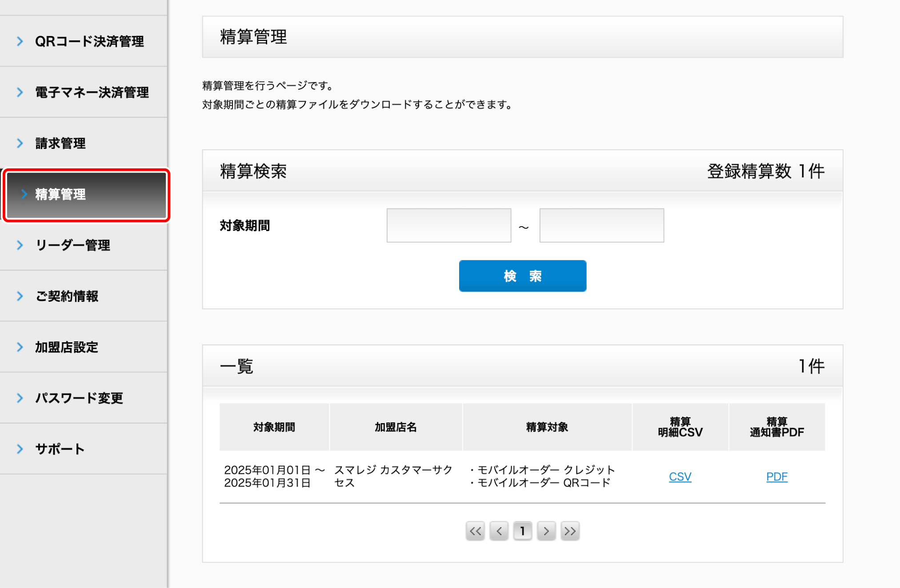Jump to last page arrow
The width and height of the screenshot is (900, 588).
[x=570, y=531]
